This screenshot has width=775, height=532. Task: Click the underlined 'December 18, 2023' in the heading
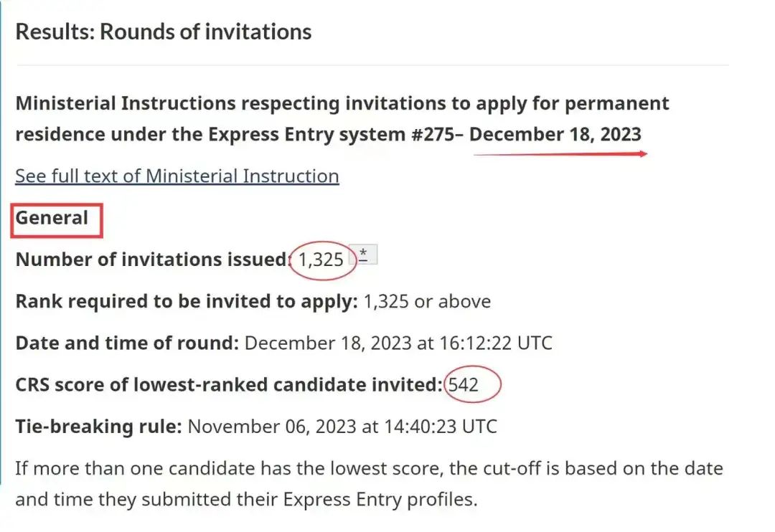(555, 134)
